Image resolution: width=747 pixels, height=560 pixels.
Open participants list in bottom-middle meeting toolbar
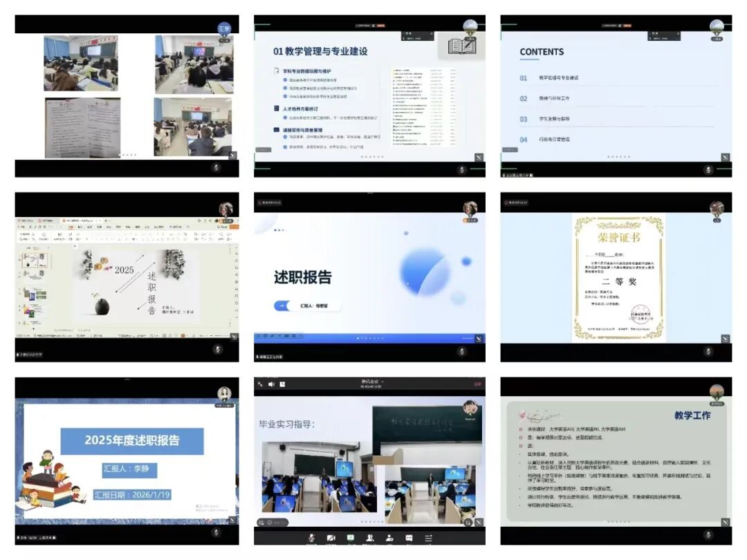[x=370, y=538]
